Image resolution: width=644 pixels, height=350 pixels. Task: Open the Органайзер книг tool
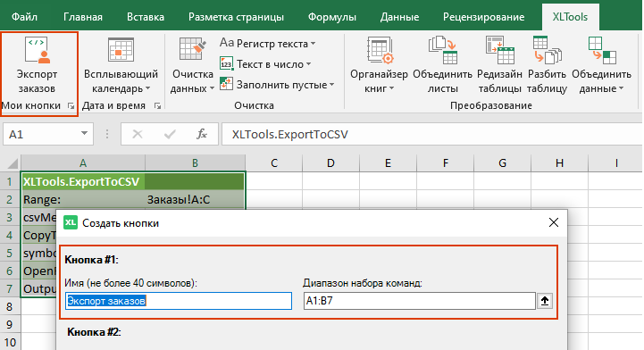(379, 64)
